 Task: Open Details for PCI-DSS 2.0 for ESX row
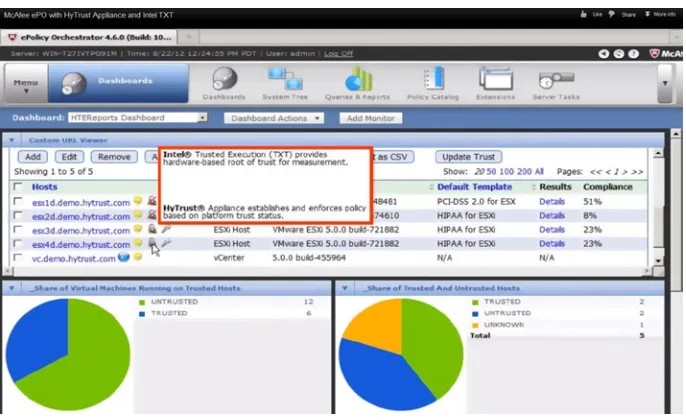pyautogui.click(x=552, y=202)
